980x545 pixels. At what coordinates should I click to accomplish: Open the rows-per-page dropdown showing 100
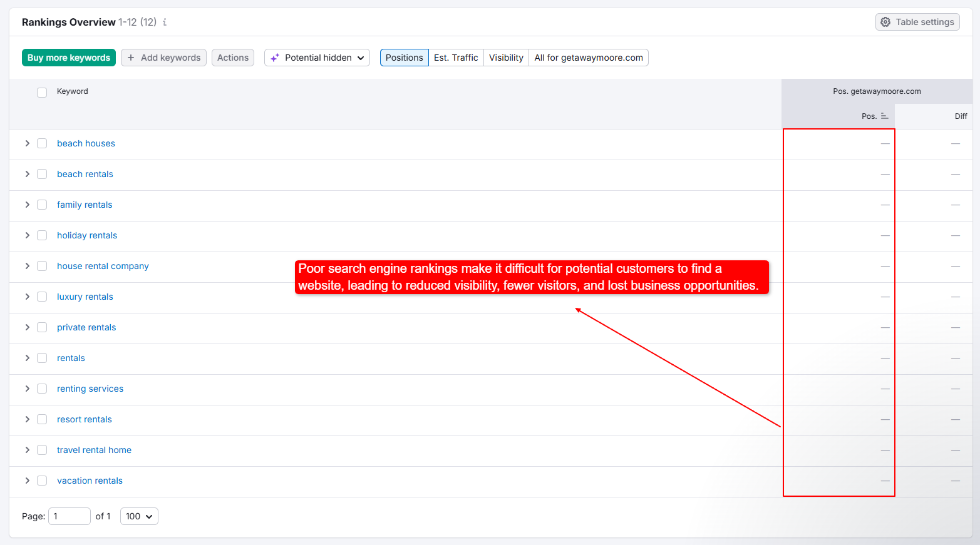point(139,516)
